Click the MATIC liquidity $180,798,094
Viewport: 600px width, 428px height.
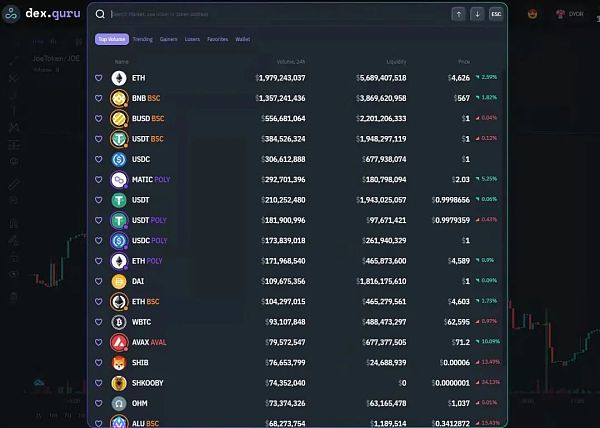(384, 179)
